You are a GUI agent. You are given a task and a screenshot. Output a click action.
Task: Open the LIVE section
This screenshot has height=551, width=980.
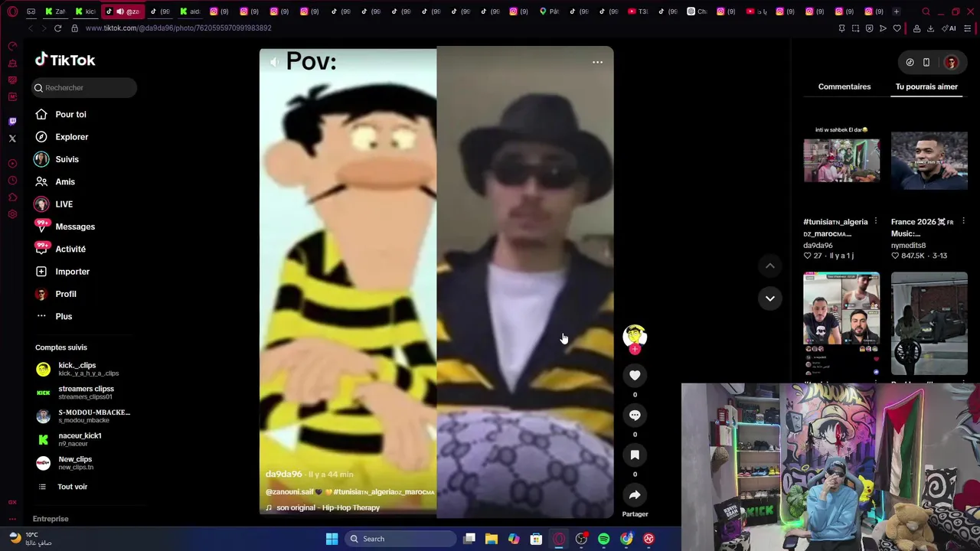click(x=54, y=204)
